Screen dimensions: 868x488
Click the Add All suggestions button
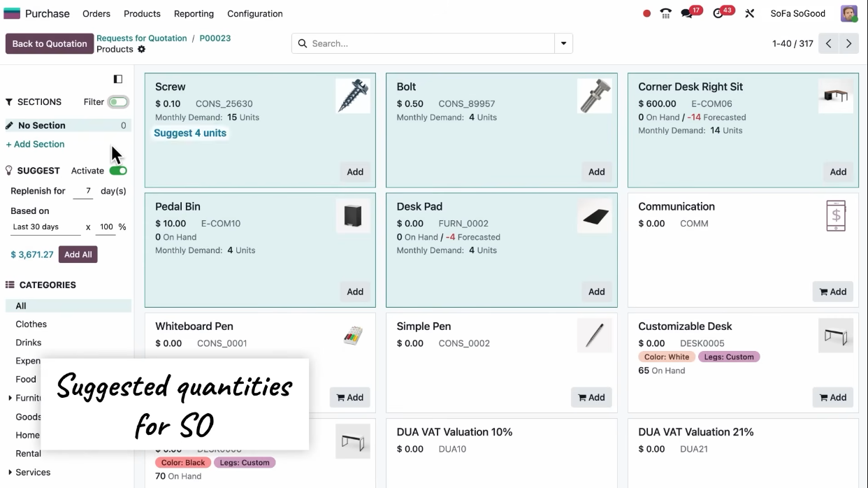(78, 254)
